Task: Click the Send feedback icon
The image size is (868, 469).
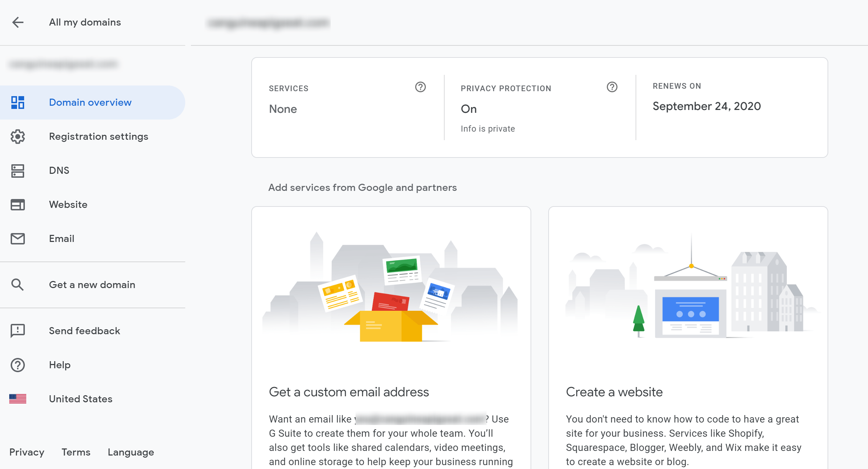Action: pyautogui.click(x=18, y=330)
